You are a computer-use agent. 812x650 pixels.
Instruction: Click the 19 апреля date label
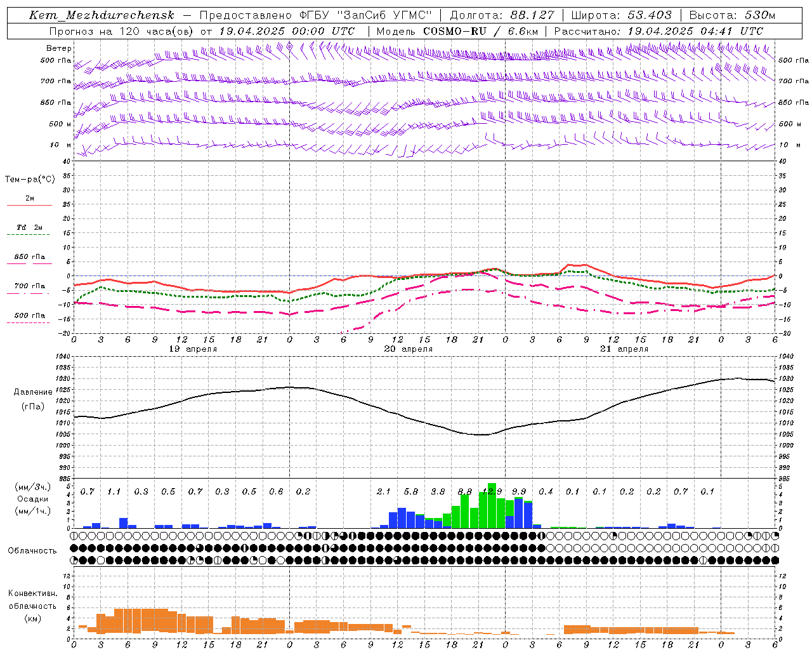(193, 349)
